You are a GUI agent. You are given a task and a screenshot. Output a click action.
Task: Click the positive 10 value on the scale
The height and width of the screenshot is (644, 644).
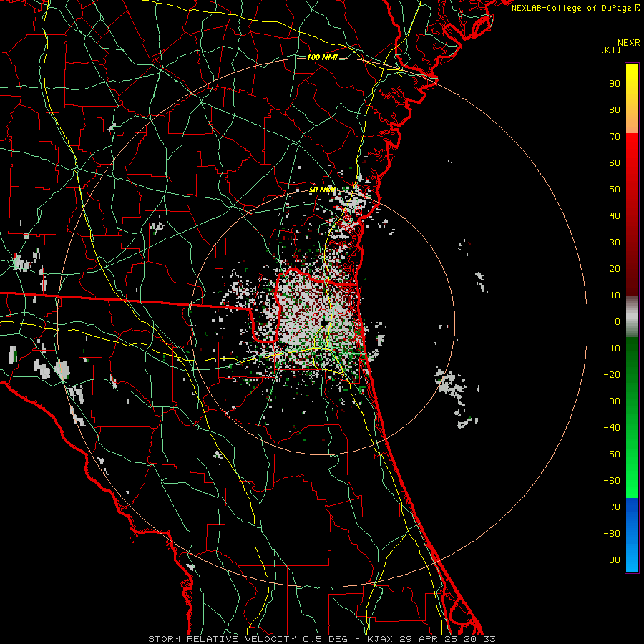coord(615,296)
